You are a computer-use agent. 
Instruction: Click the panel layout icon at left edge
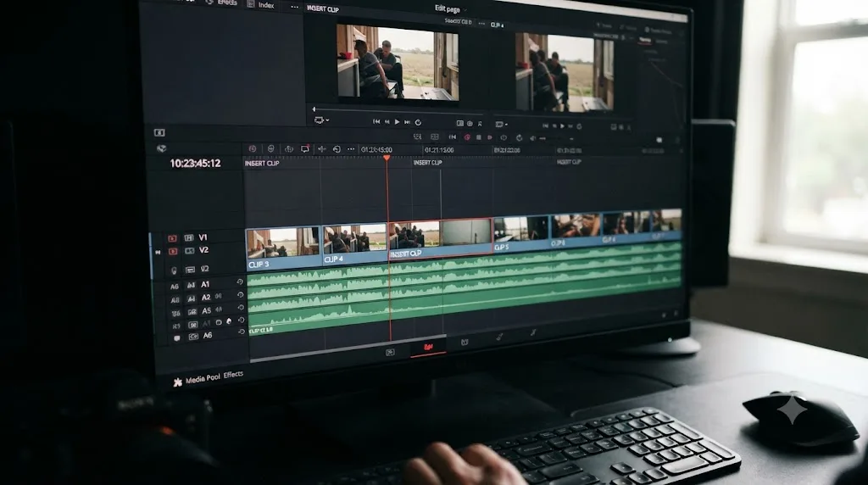(159, 132)
